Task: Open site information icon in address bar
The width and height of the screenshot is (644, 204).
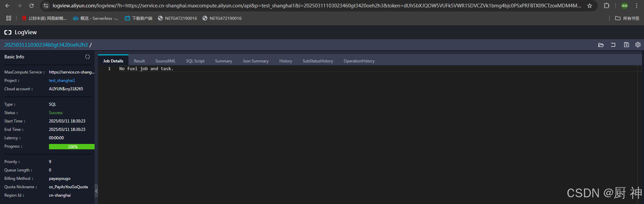Action: pos(46,6)
